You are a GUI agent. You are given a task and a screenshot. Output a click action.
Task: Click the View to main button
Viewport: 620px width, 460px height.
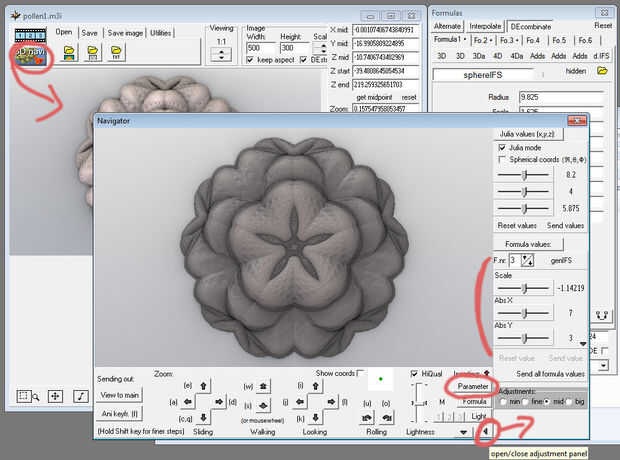tap(119, 395)
